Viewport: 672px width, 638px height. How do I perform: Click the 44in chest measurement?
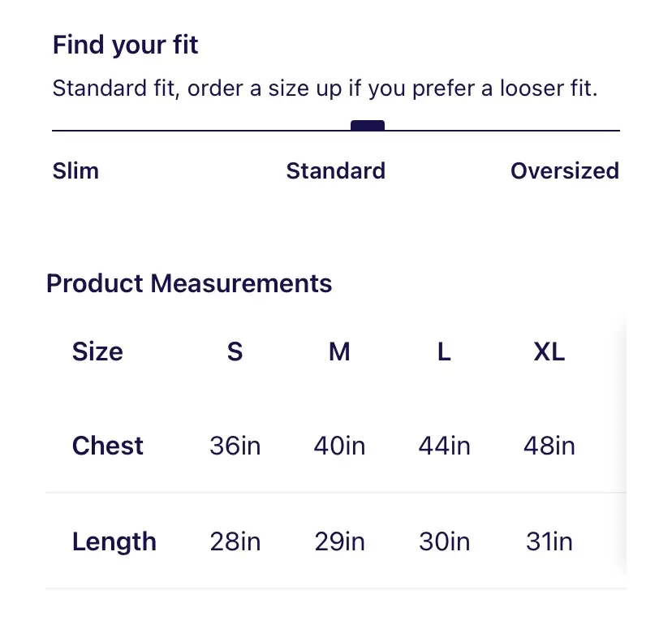[444, 446]
